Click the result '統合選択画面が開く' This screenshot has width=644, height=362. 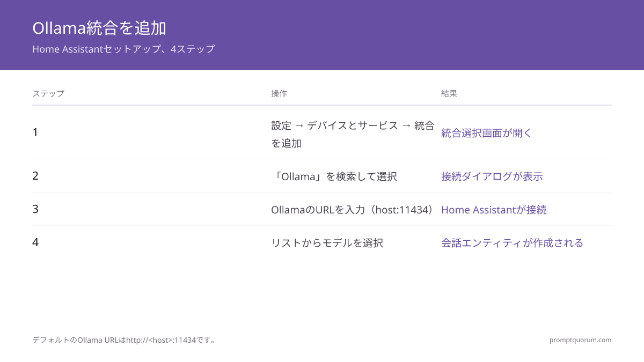486,133
